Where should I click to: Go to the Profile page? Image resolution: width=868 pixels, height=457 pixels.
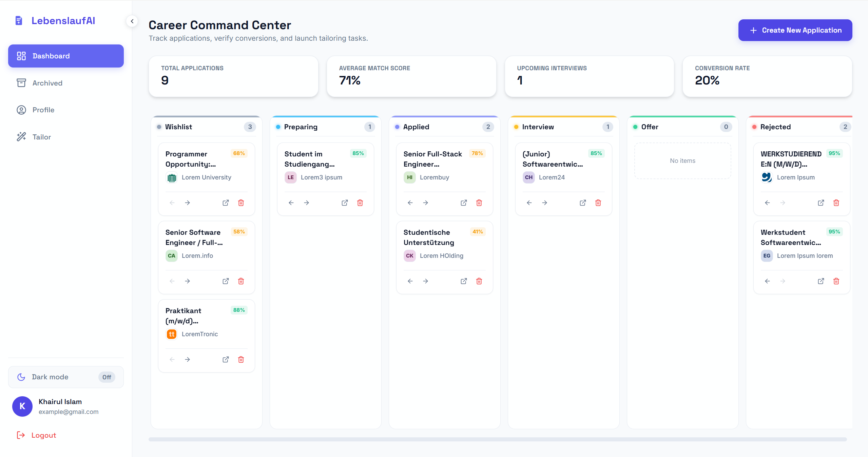pyautogui.click(x=66, y=110)
